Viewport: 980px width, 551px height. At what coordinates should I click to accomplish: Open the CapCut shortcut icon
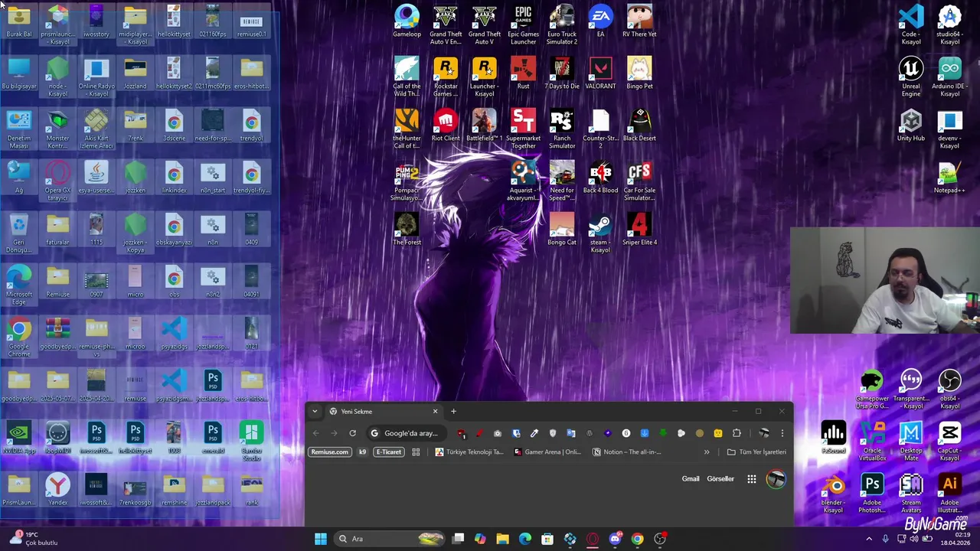949,441
